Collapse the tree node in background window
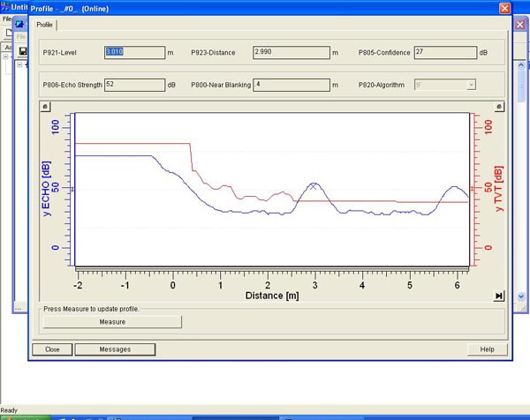530x420 pixels. (19, 64)
